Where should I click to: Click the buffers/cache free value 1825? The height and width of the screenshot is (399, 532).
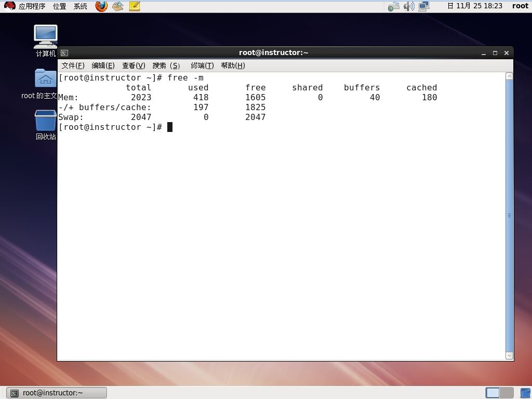[256, 107]
